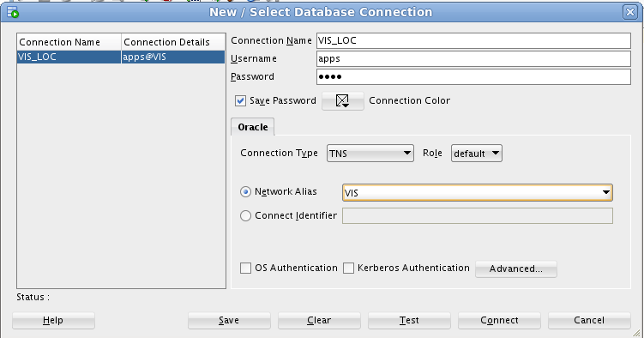Screen dimensions: 644x338
Task: Select the Network Alias radio button
Action: pyautogui.click(x=245, y=192)
